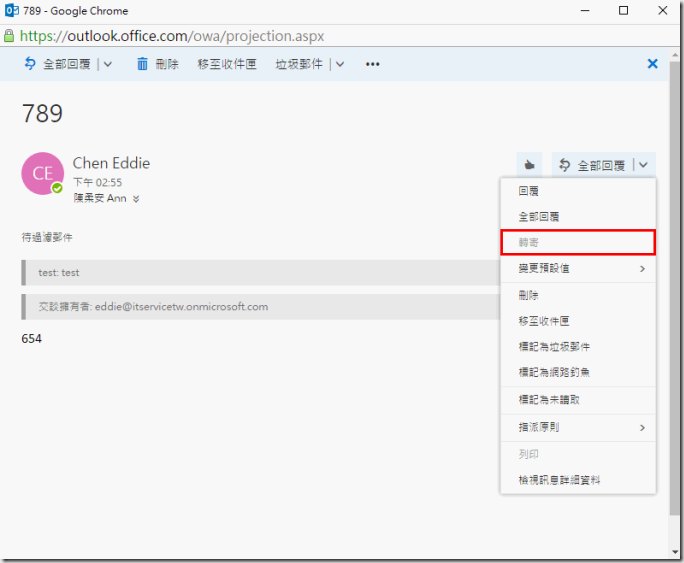Click the top toolbar 全部回覆 reply arrow
Image resolution: width=684 pixels, height=563 pixels.
point(30,64)
